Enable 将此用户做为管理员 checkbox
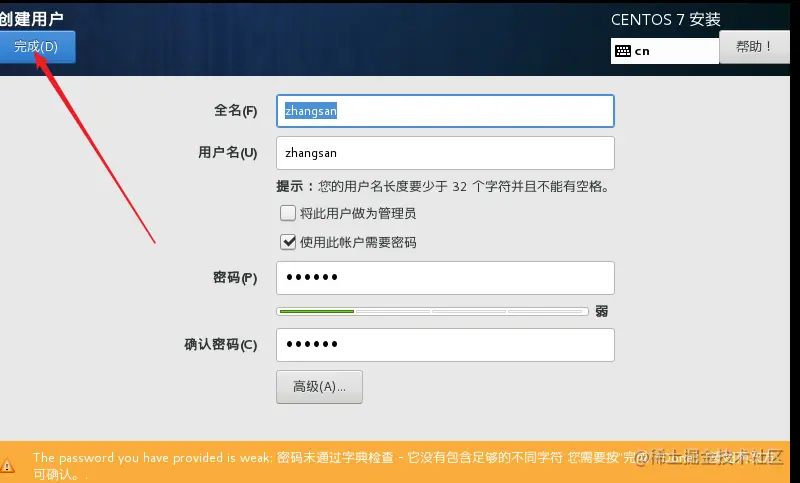 [x=288, y=213]
